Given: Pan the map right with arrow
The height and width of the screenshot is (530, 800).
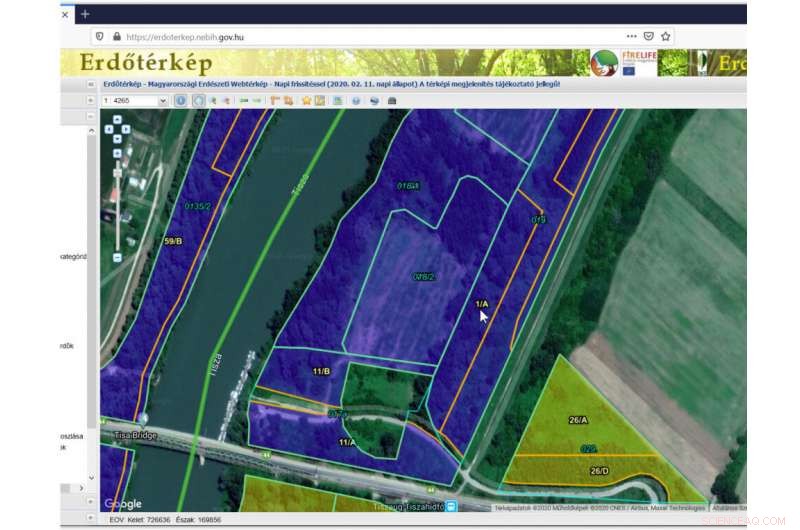Looking at the screenshot, I should (x=125, y=128).
